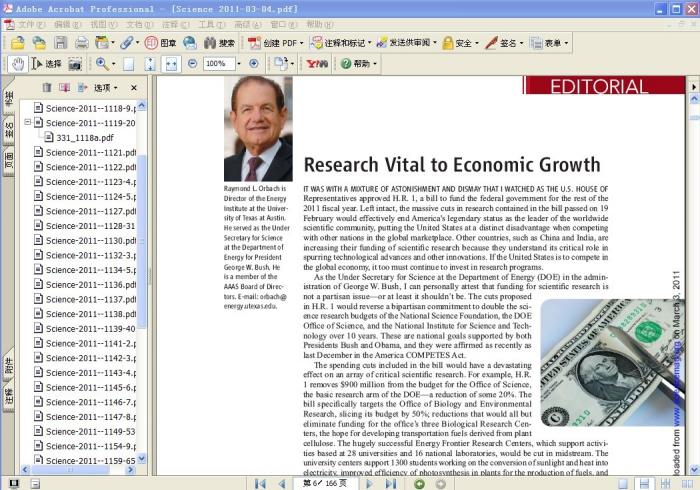Open the 选项 options dropdown in bookmarks panel
700x490 pixels.
point(104,88)
